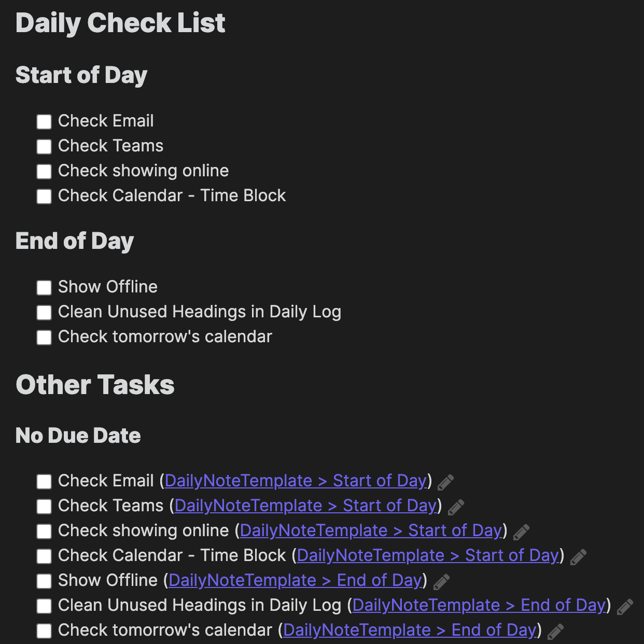Click the edit pencil beside Check Teams task
Image resolution: width=644 pixels, height=644 pixels.
pyautogui.click(x=455, y=507)
